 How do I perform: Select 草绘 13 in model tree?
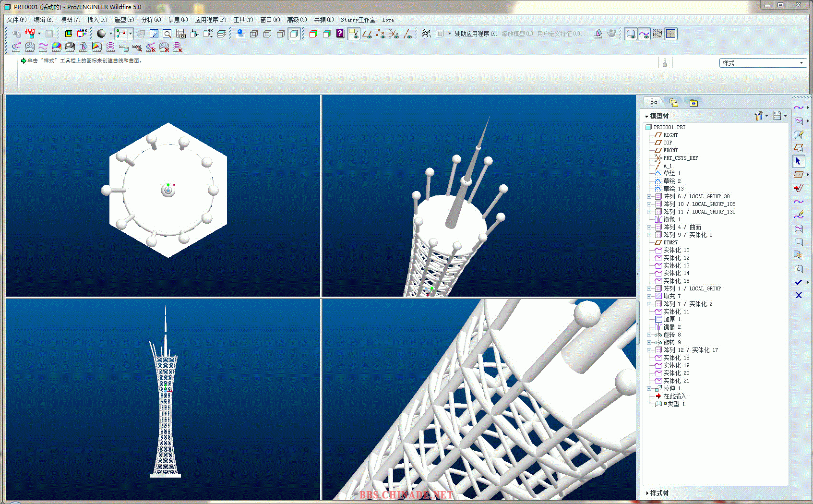coord(669,189)
